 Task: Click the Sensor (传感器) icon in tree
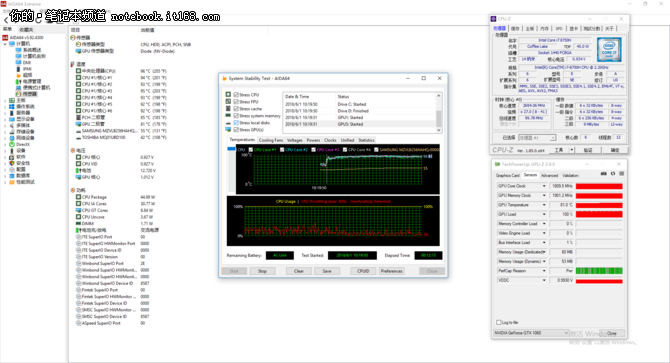[x=18, y=94]
